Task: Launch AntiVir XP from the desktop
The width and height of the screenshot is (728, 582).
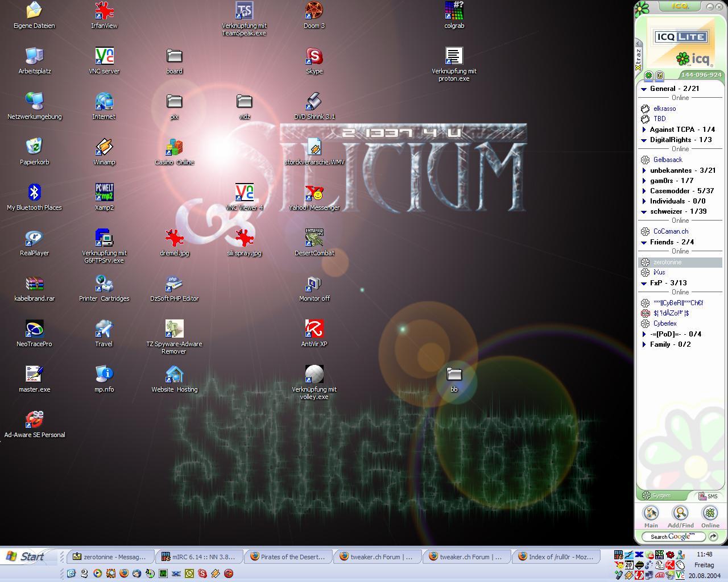Action: pos(314,330)
